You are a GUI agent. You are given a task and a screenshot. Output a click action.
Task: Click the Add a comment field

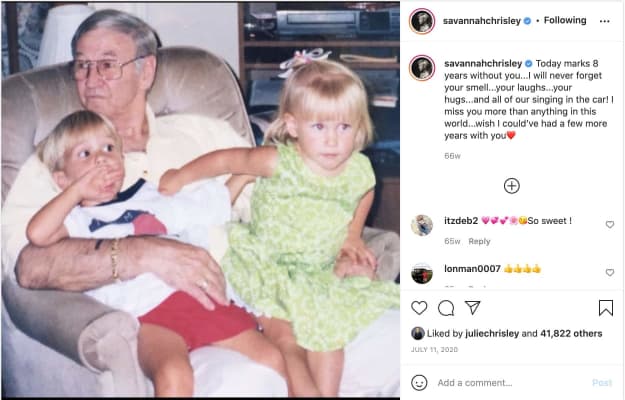click(511, 383)
